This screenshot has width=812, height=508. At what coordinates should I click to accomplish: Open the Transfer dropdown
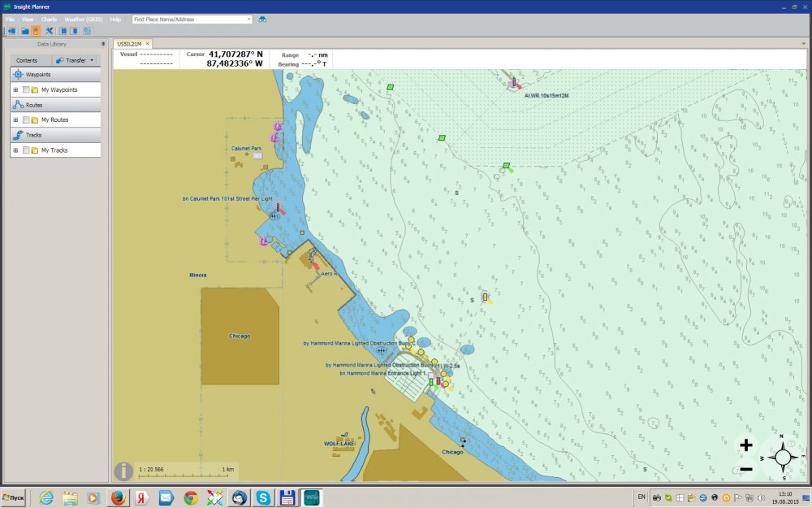coord(76,60)
